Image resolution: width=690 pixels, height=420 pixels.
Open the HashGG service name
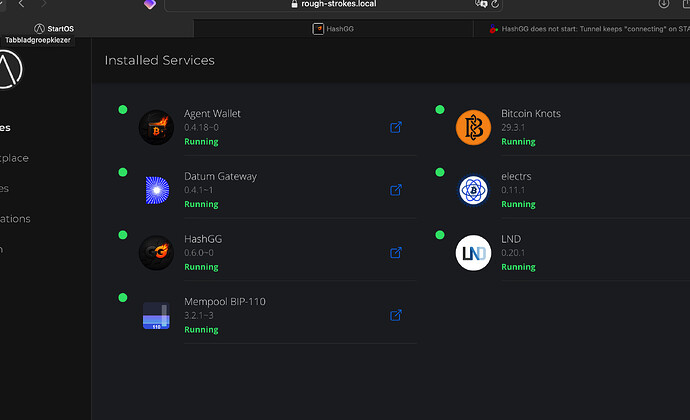(203, 239)
